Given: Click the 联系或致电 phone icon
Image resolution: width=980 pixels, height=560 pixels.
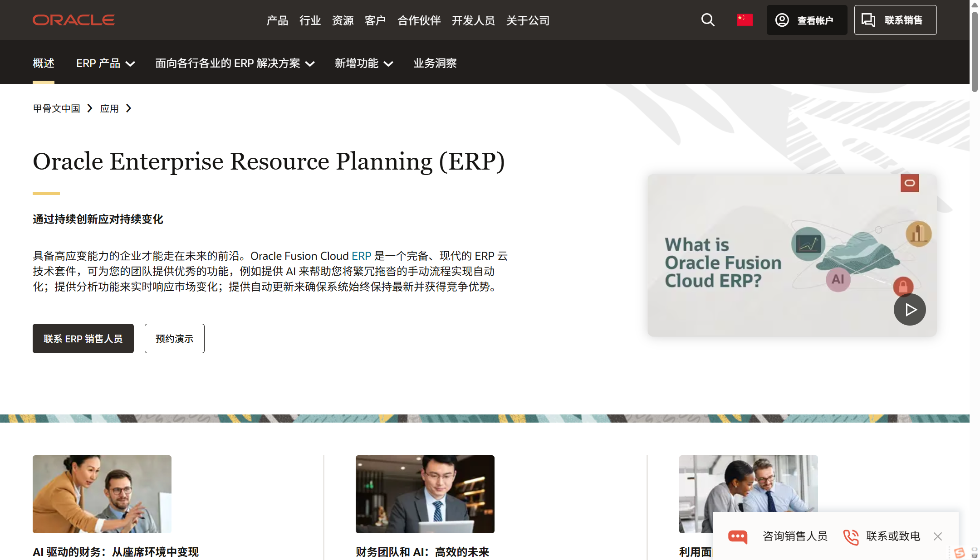Looking at the screenshot, I should pyautogui.click(x=851, y=536).
